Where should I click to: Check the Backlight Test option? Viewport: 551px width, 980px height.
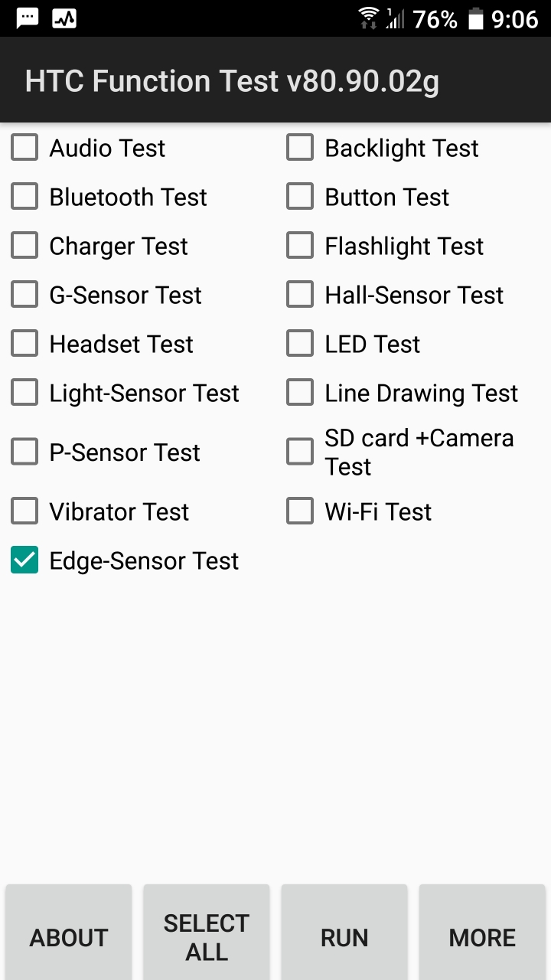(x=300, y=148)
